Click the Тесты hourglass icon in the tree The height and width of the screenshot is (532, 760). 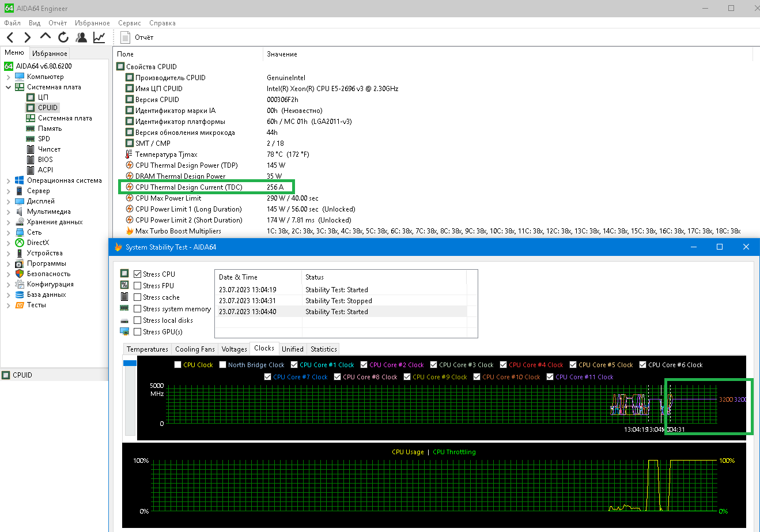20,305
